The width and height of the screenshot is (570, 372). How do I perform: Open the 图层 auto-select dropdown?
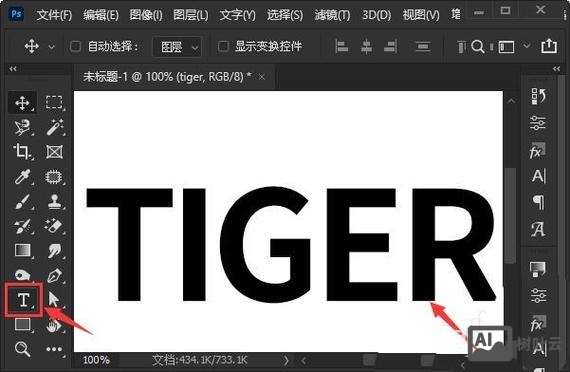pyautogui.click(x=177, y=47)
